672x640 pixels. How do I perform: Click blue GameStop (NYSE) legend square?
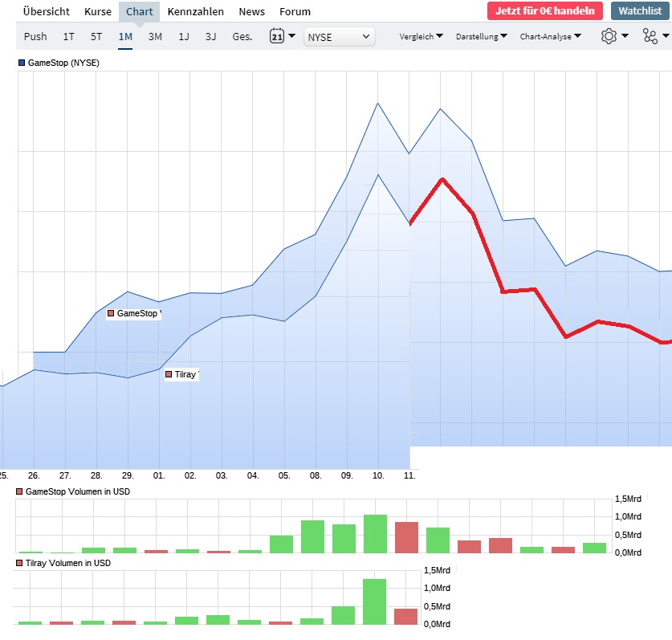pyautogui.click(x=22, y=63)
